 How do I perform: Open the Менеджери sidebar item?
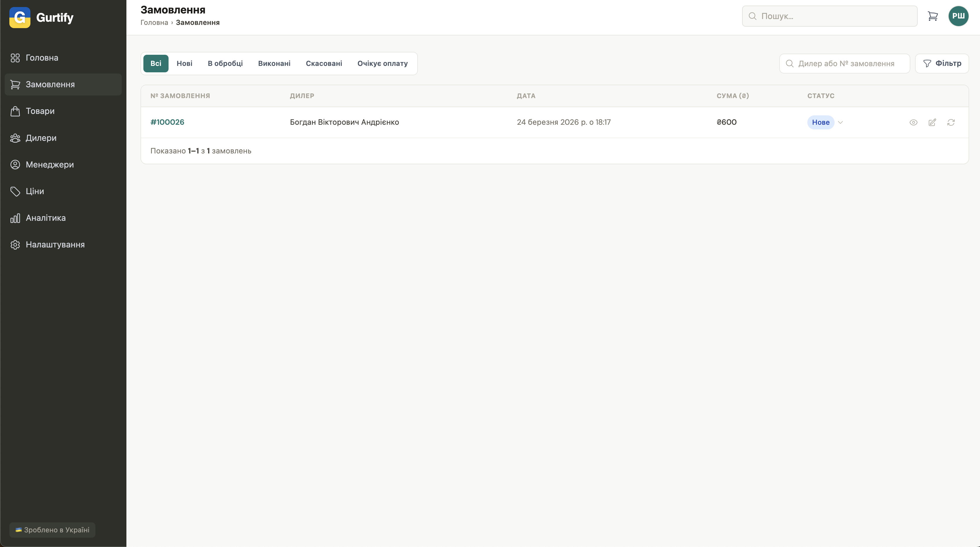[x=49, y=165]
